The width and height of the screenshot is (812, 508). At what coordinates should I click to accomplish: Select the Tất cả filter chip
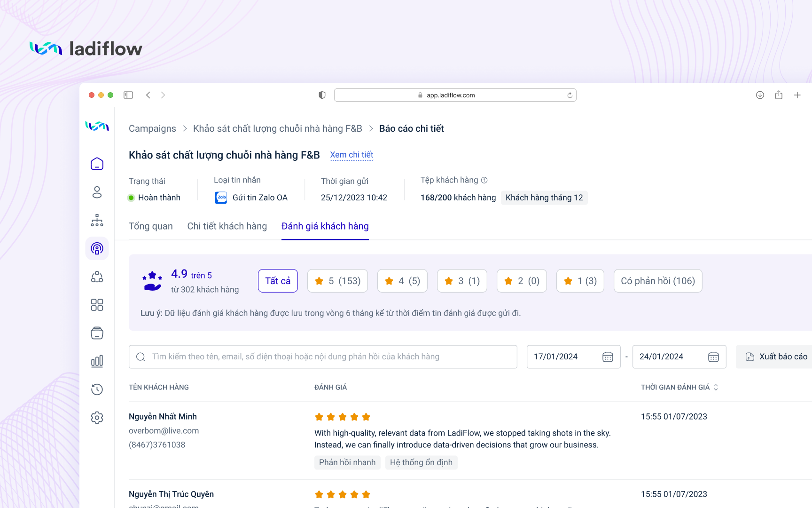coord(278,281)
